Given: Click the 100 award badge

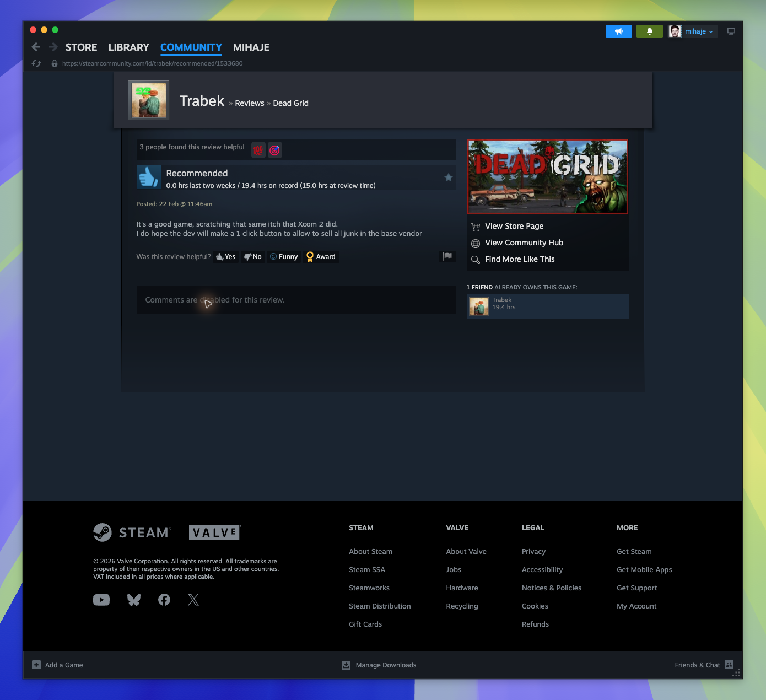Looking at the screenshot, I should (258, 150).
